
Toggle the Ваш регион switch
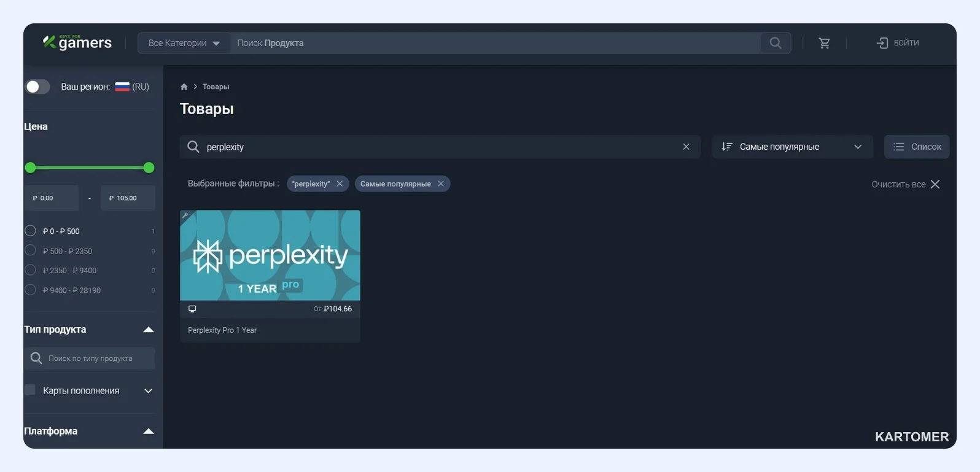pos(37,87)
